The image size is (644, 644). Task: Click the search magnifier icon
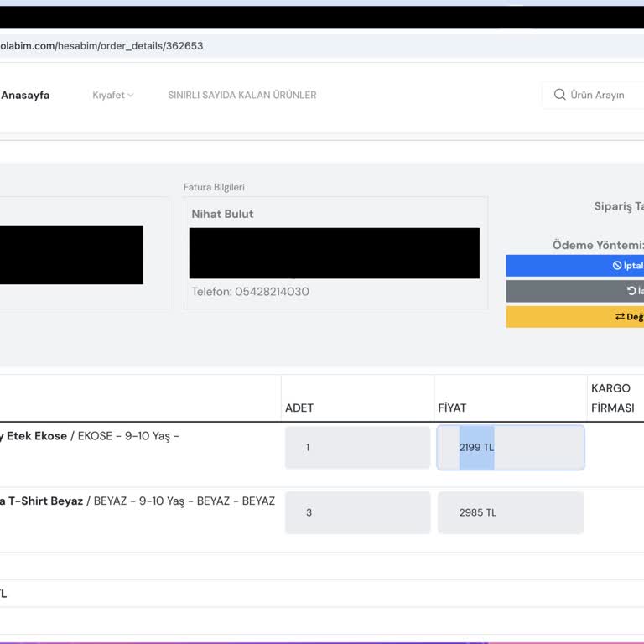[559, 95]
